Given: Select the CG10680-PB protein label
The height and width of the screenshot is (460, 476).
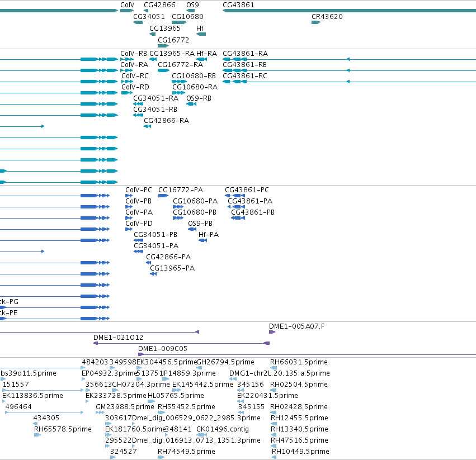Looking at the screenshot, I should (x=195, y=212).
